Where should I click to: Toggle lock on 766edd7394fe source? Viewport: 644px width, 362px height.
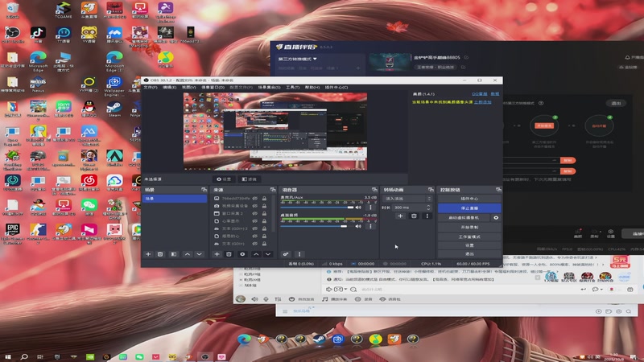pyautogui.click(x=265, y=198)
